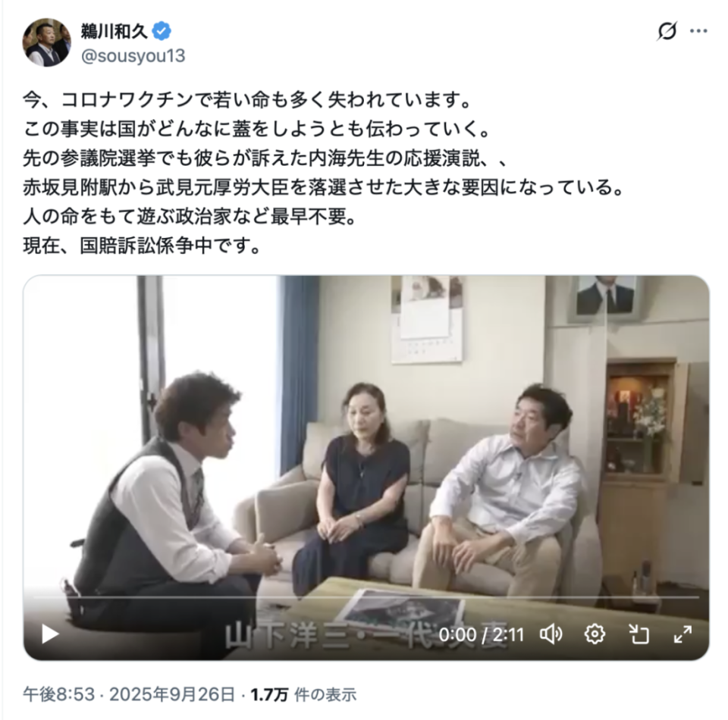Toggle picture-in-picture mini player icon
The height and width of the screenshot is (720, 728).
(639, 634)
